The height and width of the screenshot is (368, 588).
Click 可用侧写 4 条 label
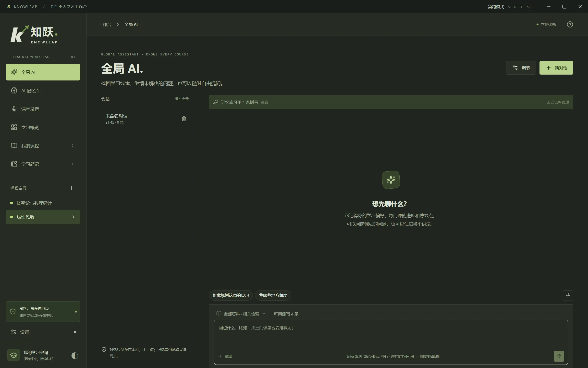coord(286,314)
